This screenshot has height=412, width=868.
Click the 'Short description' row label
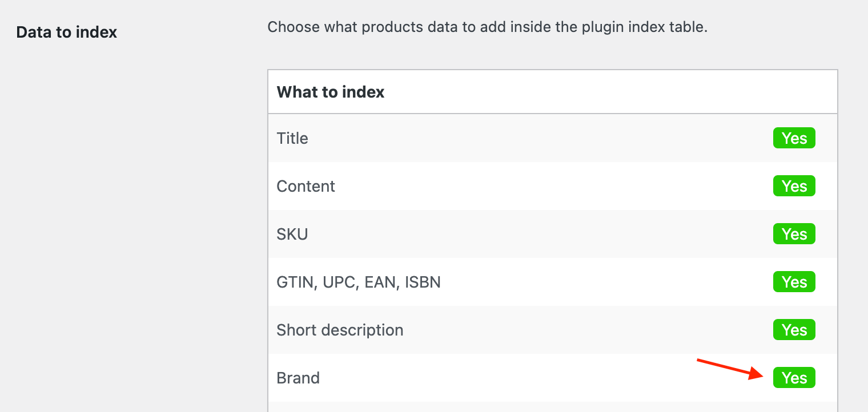[x=340, y=330]
